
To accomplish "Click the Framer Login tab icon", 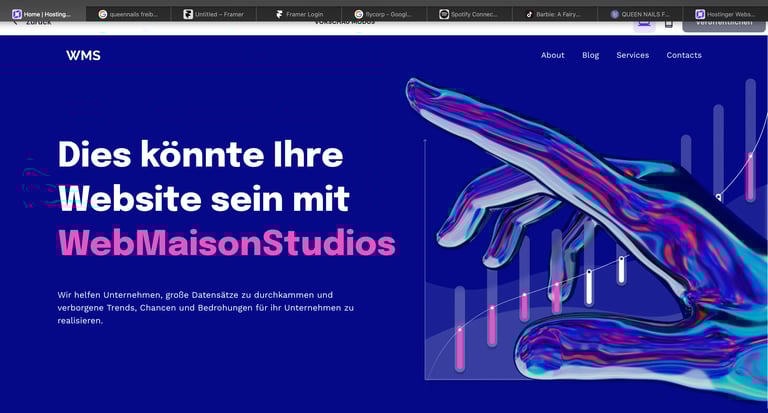I will [279, 14].
